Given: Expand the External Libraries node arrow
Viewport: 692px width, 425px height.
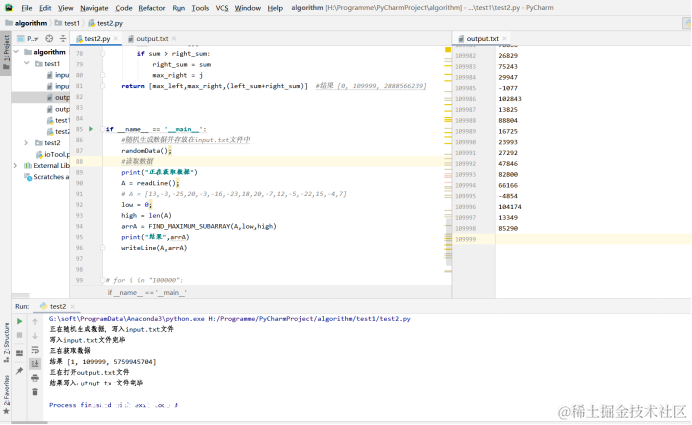Looking at the screenshot, I should (15, 165).
